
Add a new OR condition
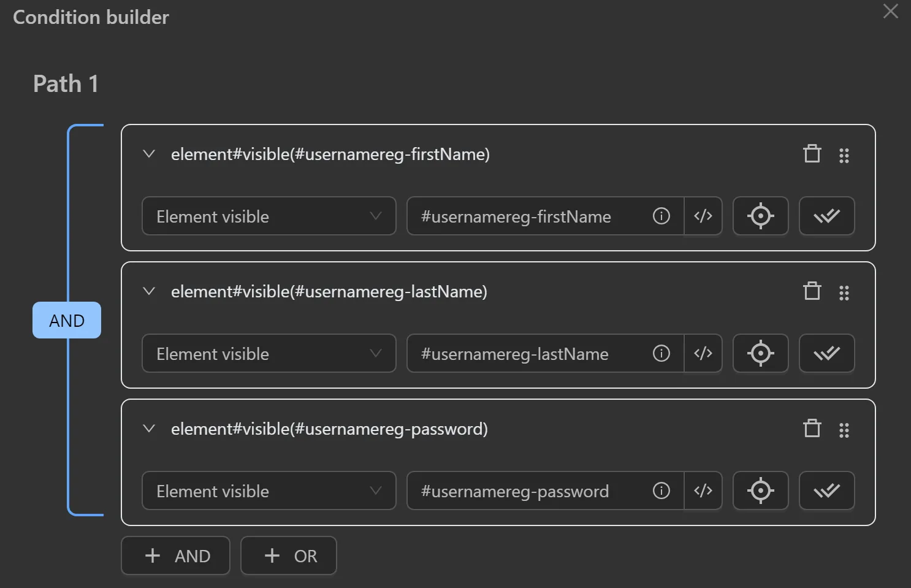pos(289,556)
